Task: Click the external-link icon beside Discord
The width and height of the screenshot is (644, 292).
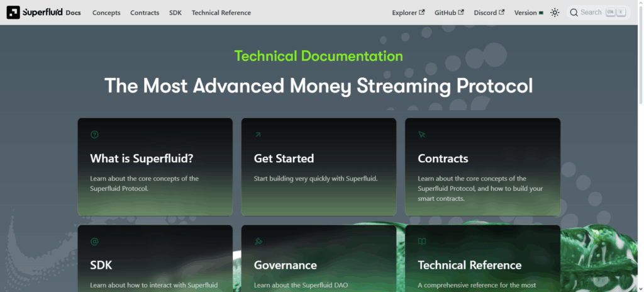Action: [501, 13]
